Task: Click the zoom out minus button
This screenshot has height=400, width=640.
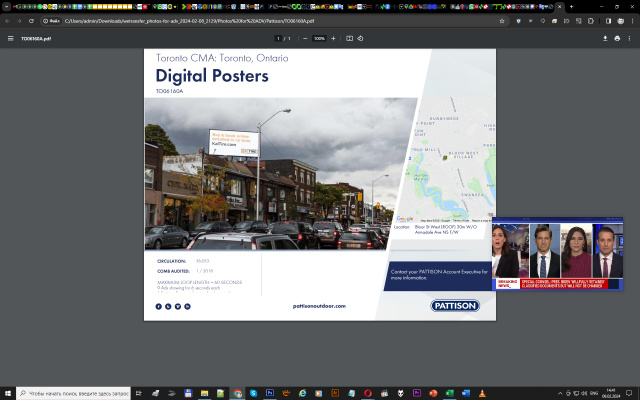Action: [x=304, y=38]
